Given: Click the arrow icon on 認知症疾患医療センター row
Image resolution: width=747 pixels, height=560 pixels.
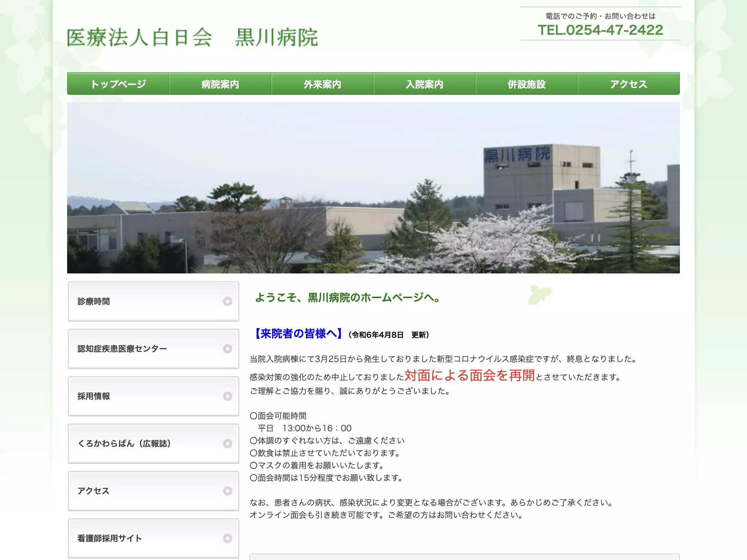Looking at the screenshot, I should (228, 349).
